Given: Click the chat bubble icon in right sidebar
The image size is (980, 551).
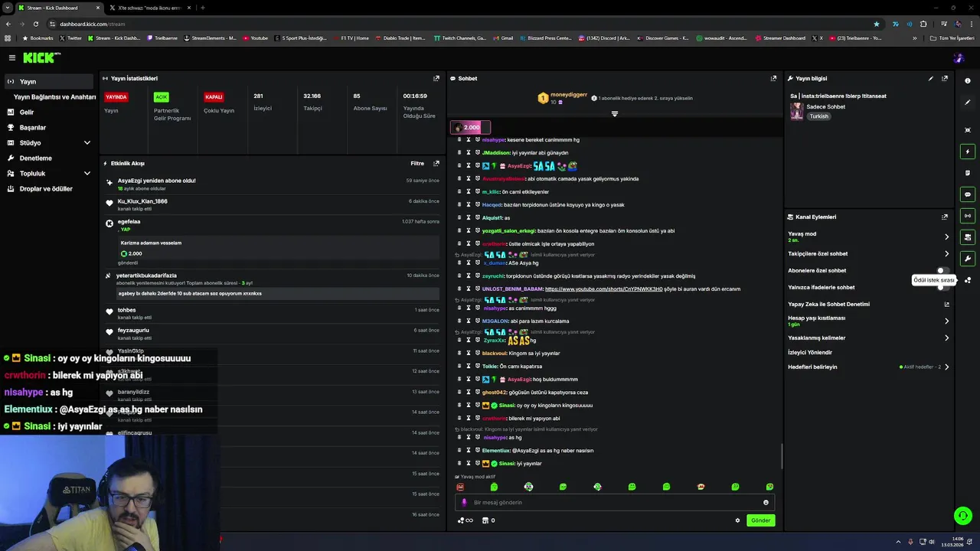Looking at the screenshot, I should pos(968,194).
